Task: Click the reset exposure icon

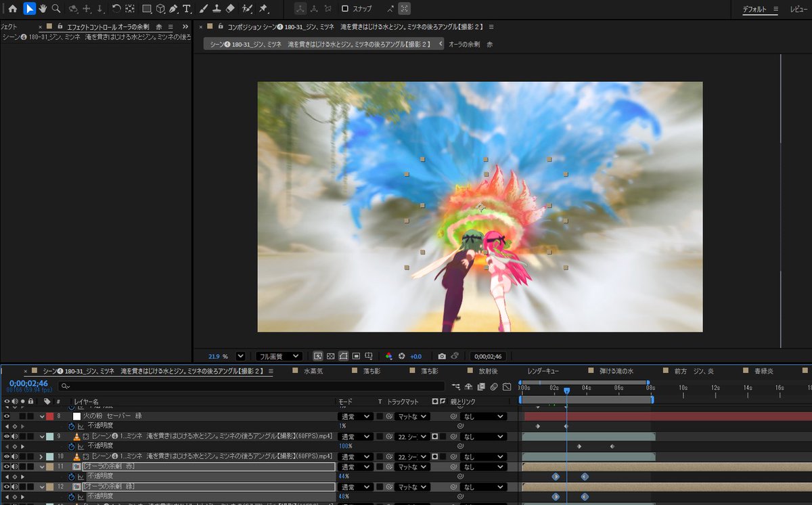Action: 401,356
